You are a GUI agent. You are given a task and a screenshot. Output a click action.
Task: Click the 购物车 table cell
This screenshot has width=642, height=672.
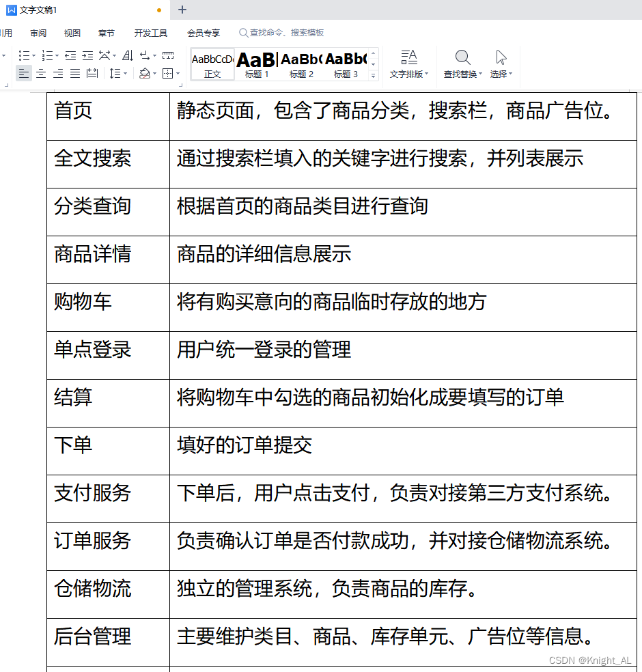pos(108,307)
